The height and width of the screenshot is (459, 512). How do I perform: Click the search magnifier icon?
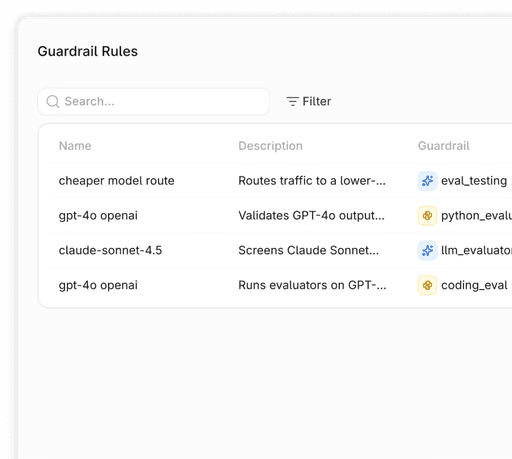coord(53,101)
